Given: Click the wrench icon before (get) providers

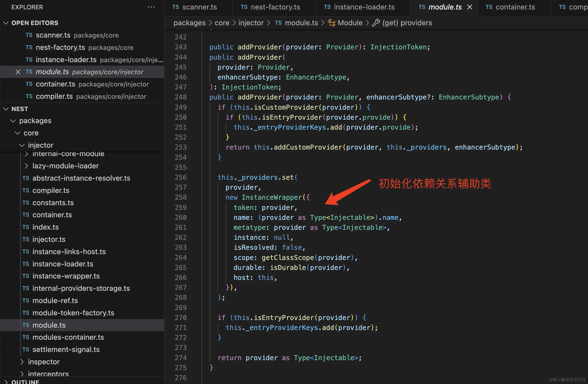Looking at the screenshot, I should click(x=376, y=23).
